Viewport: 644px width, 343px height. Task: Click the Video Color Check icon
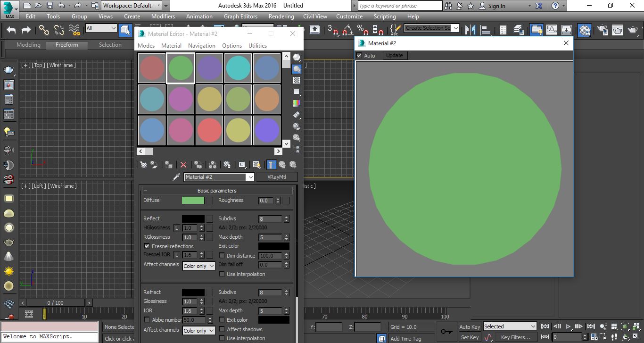coord(297,103)
